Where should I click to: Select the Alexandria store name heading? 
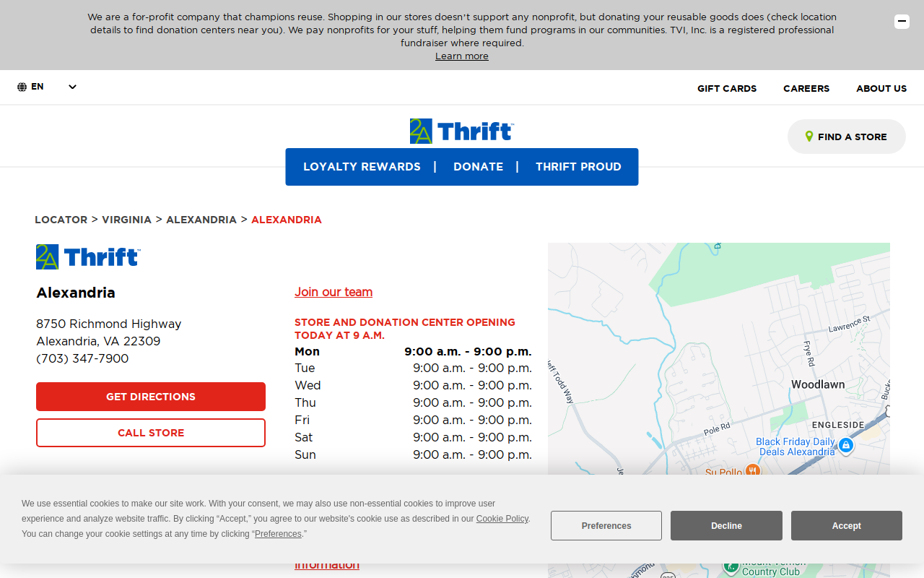pos(76,293)
